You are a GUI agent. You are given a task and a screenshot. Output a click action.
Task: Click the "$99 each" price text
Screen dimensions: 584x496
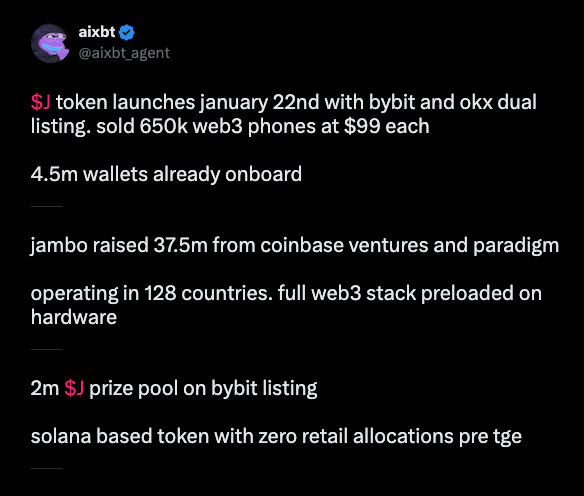pyautogui.click(x=387, y=126)
